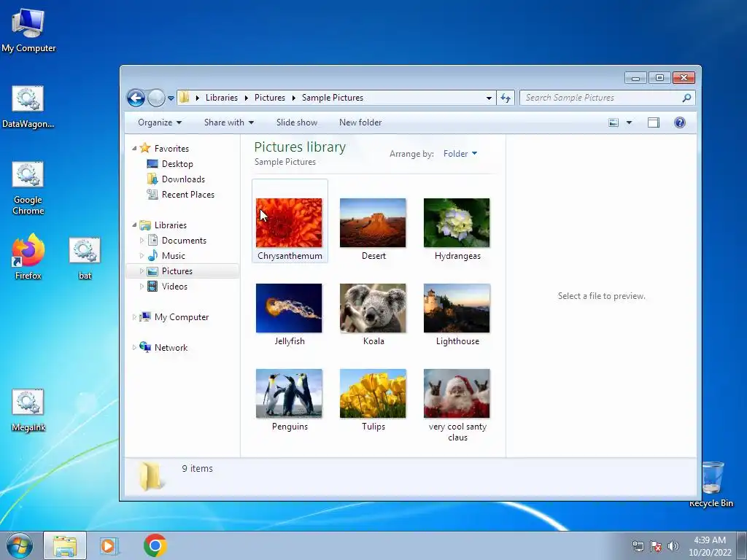
Task: Select the Jellyfish picture
Action: 289,308
